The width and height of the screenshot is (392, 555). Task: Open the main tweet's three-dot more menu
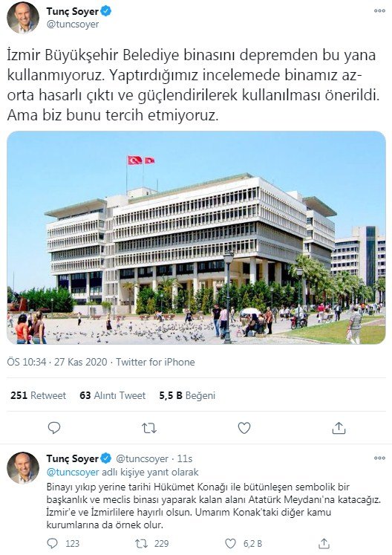pyautogui.click(x=379, y=11)
